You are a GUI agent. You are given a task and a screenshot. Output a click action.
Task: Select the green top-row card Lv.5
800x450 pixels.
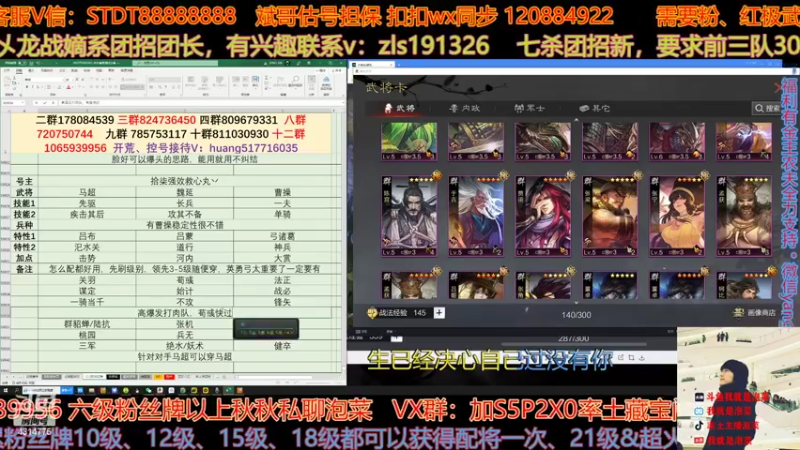click(409, 141)
